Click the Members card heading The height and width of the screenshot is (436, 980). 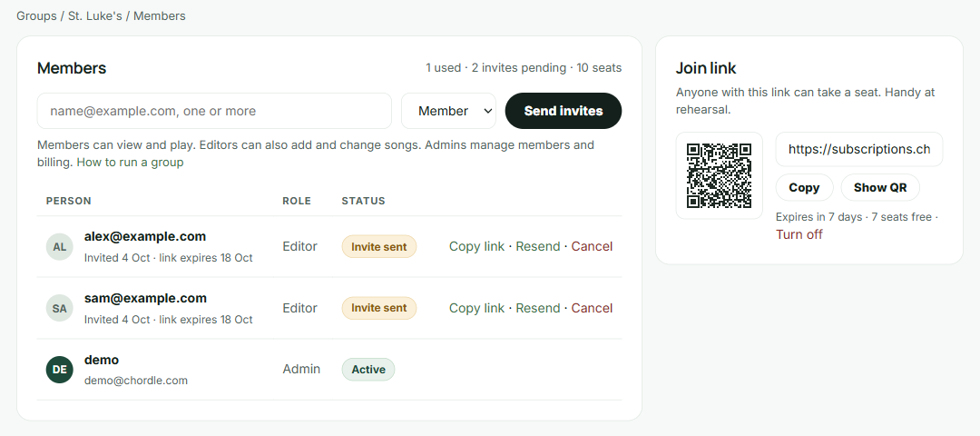tap(72, 67)
